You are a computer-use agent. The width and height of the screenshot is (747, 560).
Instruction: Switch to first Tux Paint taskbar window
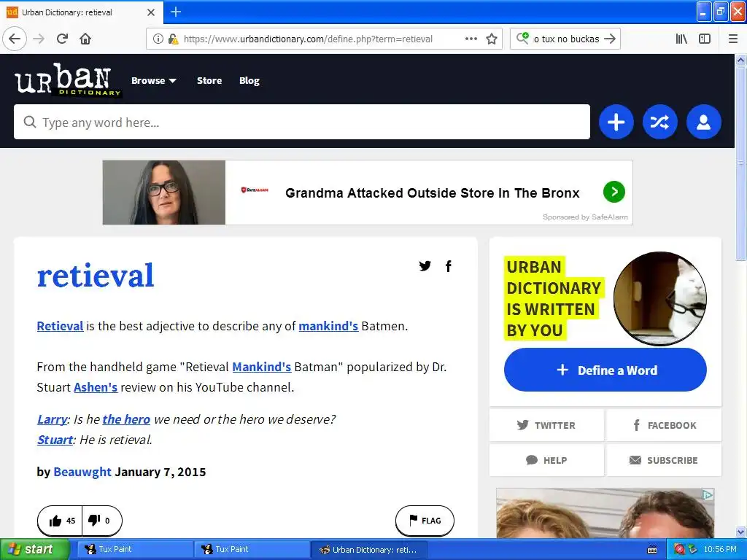(133, 550)
